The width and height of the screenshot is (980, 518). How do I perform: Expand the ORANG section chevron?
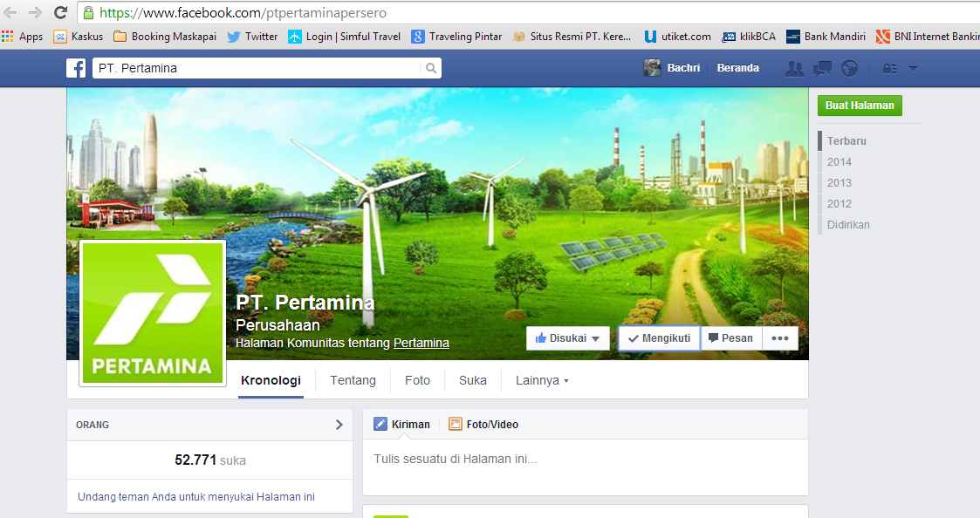point(339,425)
